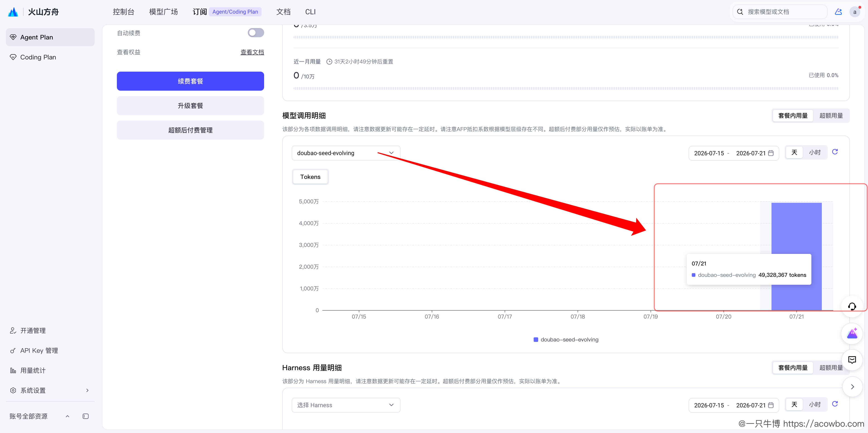Click the 开通管理 person icon
The width and height of the screenshot is (868, 433).
[13, 331]
